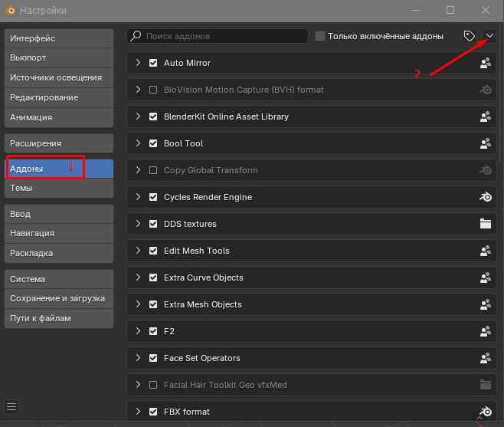Switch to the Вьюпорт section

pyautogui.click(x=59, y=58)
